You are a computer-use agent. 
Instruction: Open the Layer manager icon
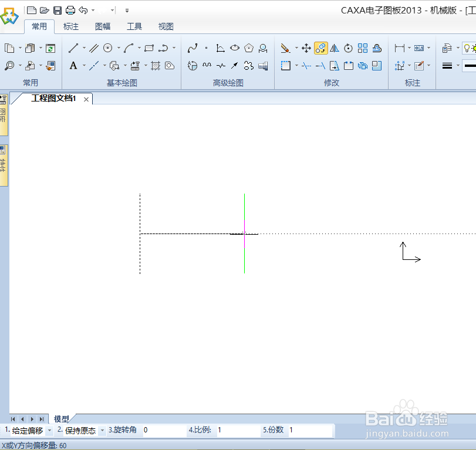point(447,48)
